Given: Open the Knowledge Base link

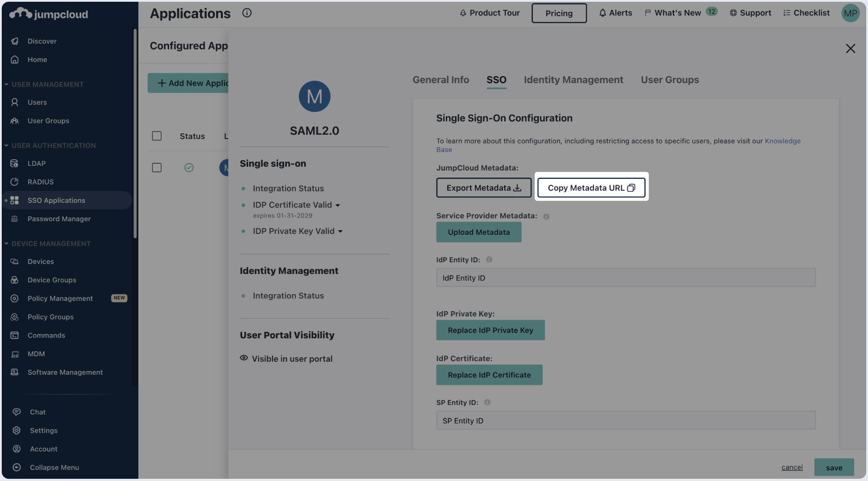Looking at the screenshot, I should 782,141.
